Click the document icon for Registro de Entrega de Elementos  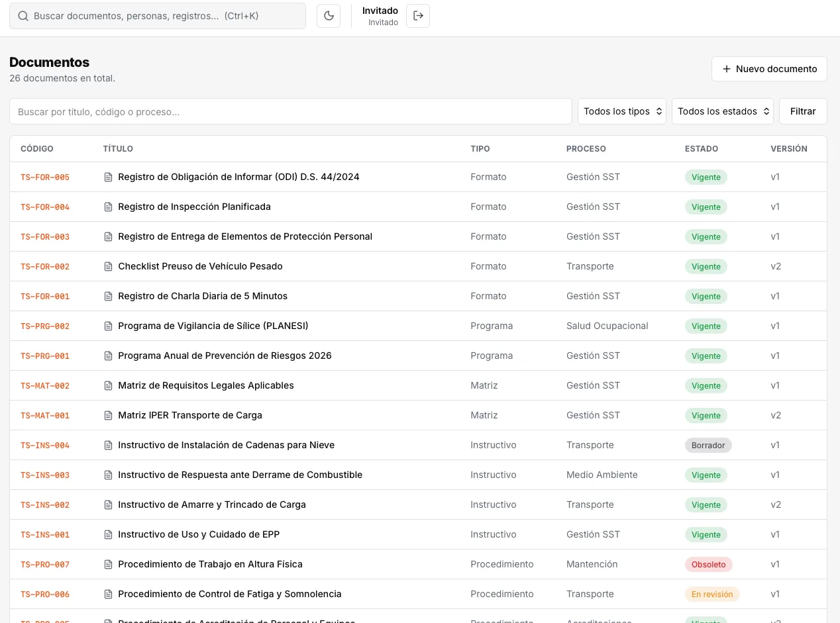tap(109, 236)
